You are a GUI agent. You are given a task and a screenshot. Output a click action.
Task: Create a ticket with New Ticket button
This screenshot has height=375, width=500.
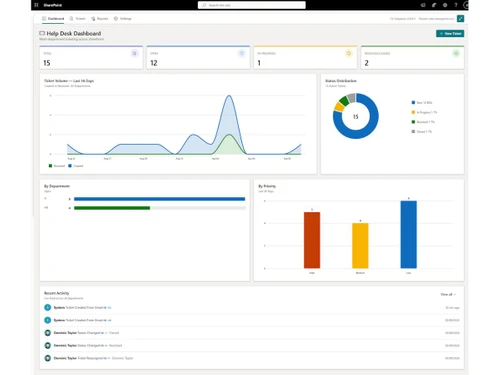tap(450, 33)
